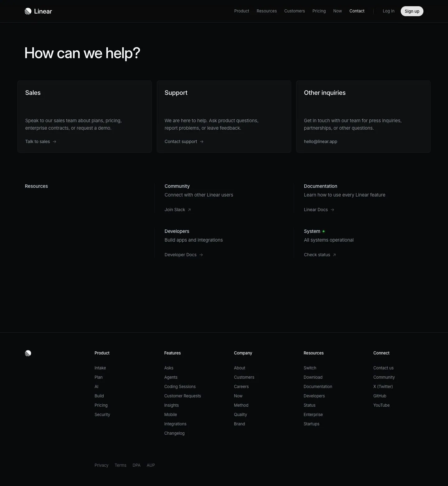The width and height of the screenshot is (448, 486).
Task: Select Customers in the header navigation
Action: tap(294, 11)
